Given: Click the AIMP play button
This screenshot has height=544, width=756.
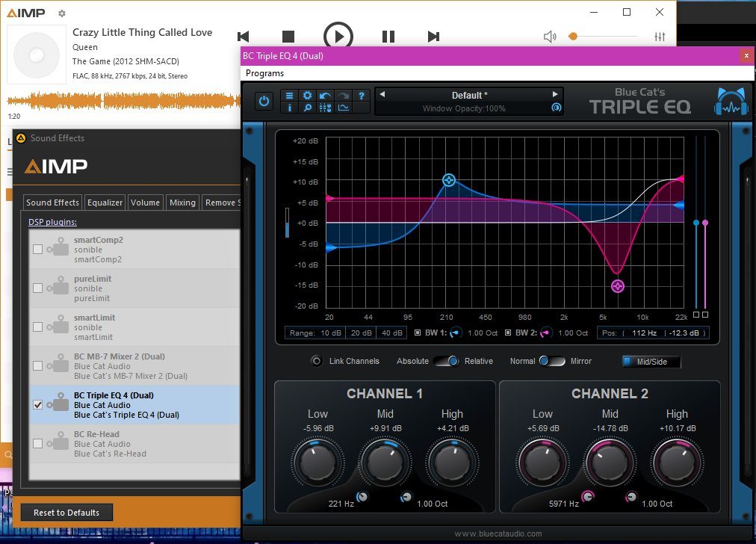Looking at the screenshot, I should tap(338, 37).
